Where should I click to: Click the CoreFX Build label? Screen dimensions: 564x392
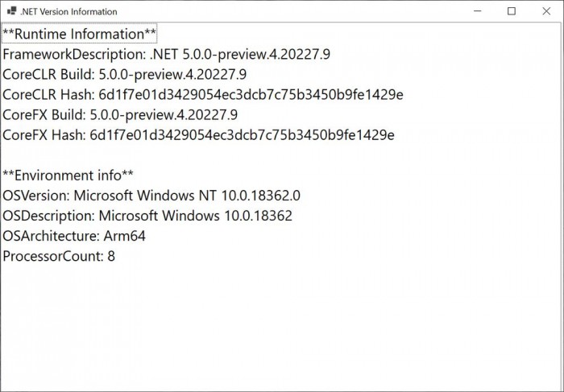(44, 115)
